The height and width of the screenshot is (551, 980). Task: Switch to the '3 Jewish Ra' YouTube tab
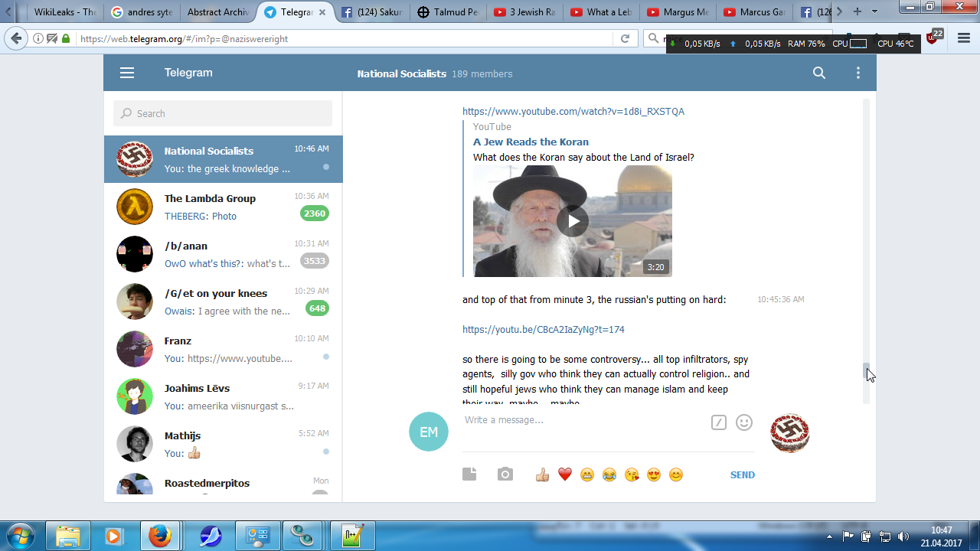point(524,12)
